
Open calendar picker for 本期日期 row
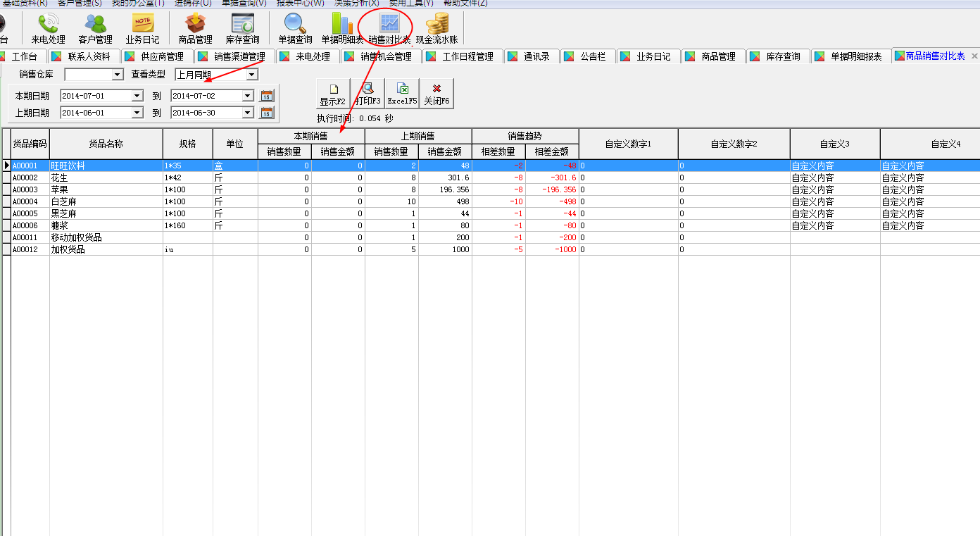[x=267, y=96]
